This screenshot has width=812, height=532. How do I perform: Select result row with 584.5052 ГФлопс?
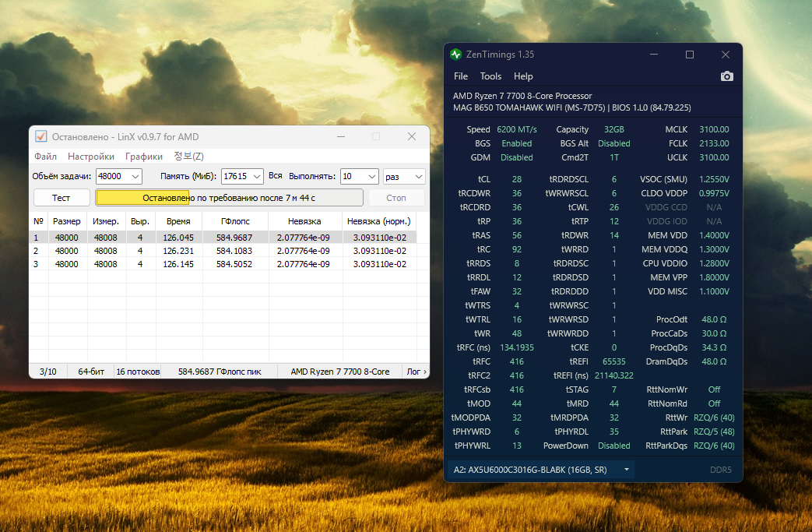223,264
